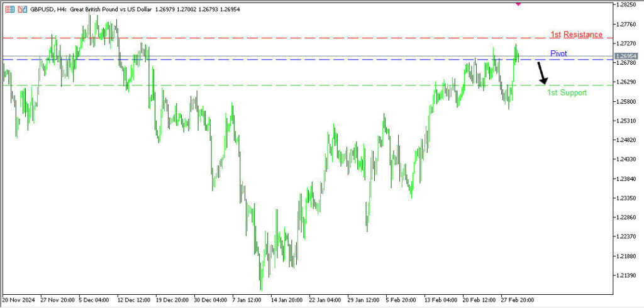Click the grey 1.26954 current price tag
Screen dimensions: 644x308
pos(627,56)
